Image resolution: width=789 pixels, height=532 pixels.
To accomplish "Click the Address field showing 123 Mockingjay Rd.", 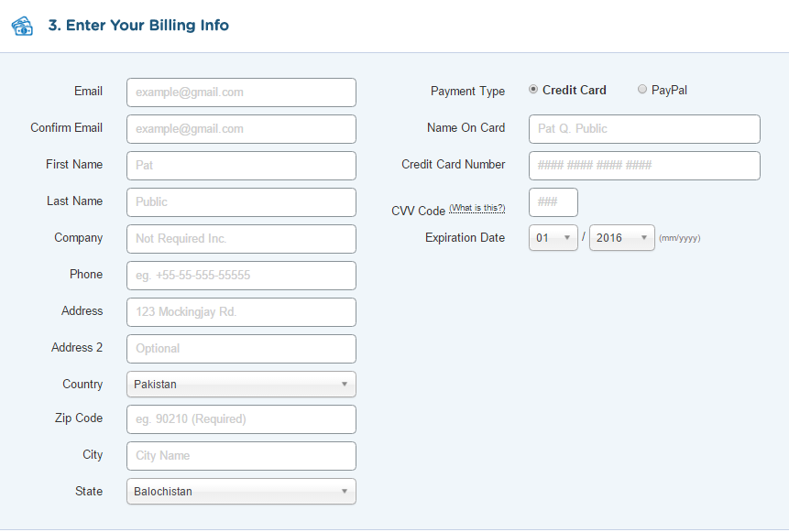I will (241, 311).
